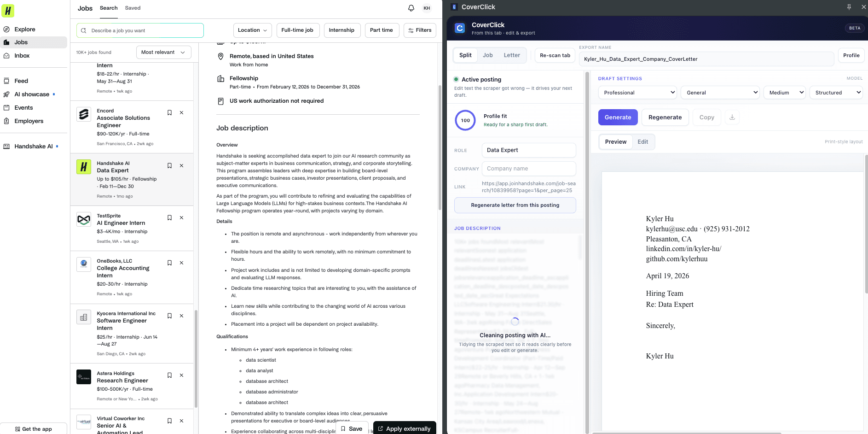Switch to the Saved jobs tab
Image resolution: width=868 pixels, height=434 pixels.
point(133,8)
